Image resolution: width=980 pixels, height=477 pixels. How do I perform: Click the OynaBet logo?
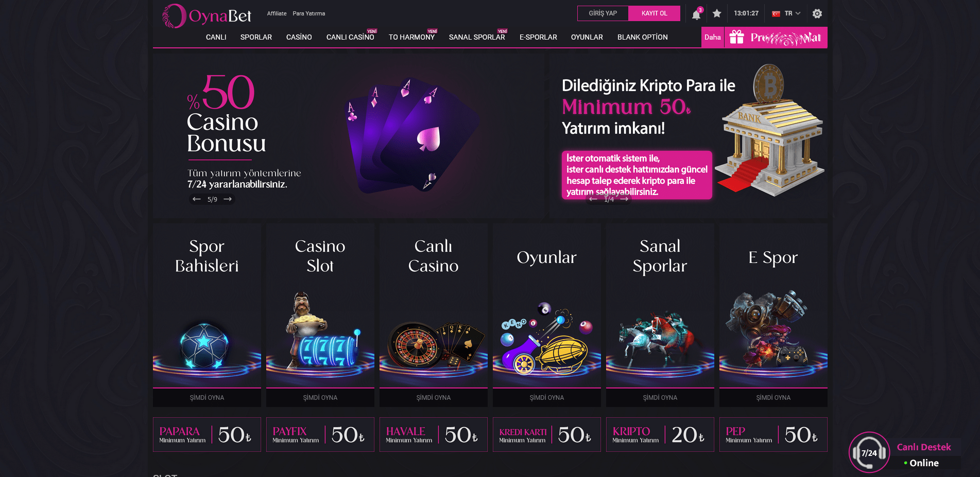[x=207, y=16]
